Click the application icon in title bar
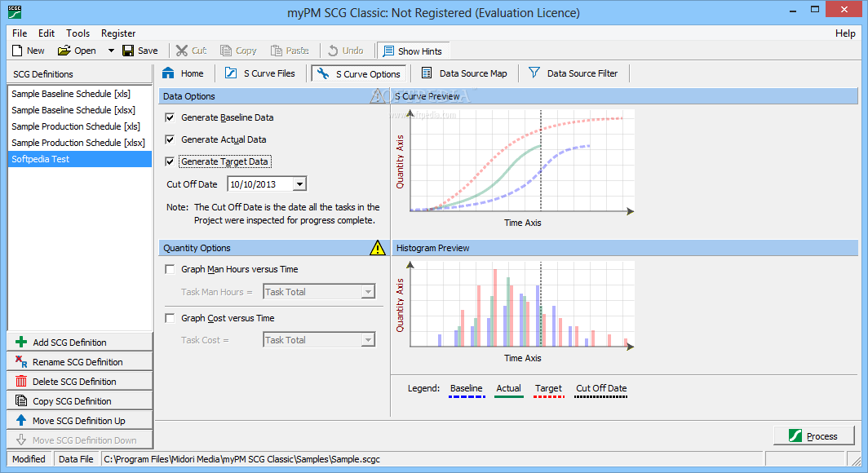 (15, 12)
